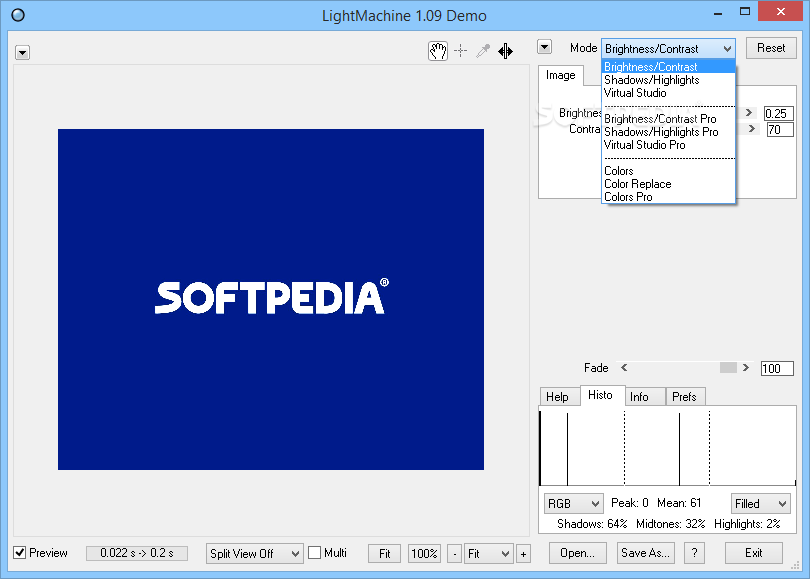The image size is (810, 579).
Task: Choose Shadows/Highlights from Mode list
Action: [x=668, y=80]
